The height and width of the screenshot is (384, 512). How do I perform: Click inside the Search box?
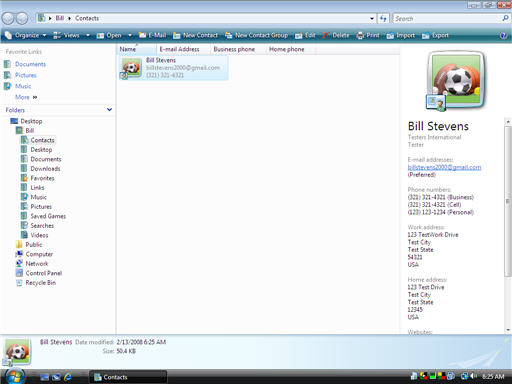point(447,19)
